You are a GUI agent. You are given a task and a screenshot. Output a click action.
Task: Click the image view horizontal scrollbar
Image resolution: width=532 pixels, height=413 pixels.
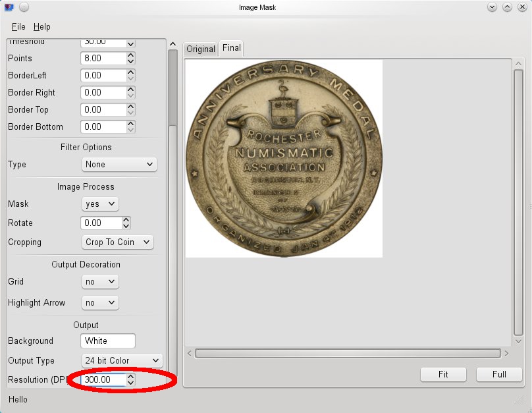pyautogui.click(x=348, y=354)
